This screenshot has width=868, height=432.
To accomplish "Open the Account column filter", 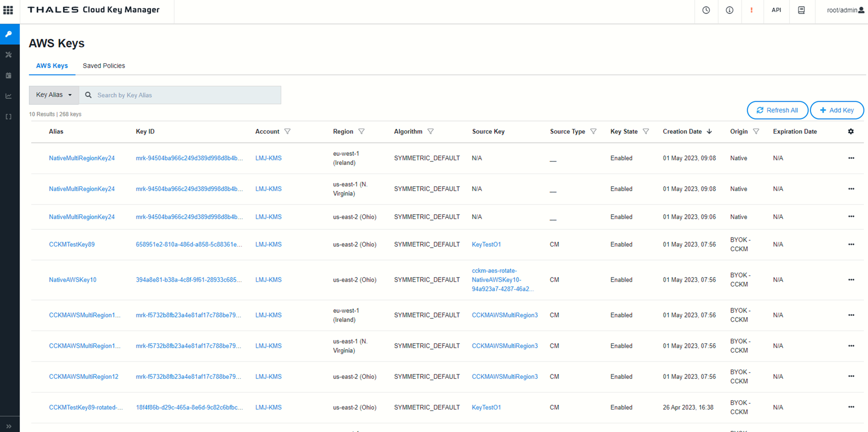I will [287, 131].
